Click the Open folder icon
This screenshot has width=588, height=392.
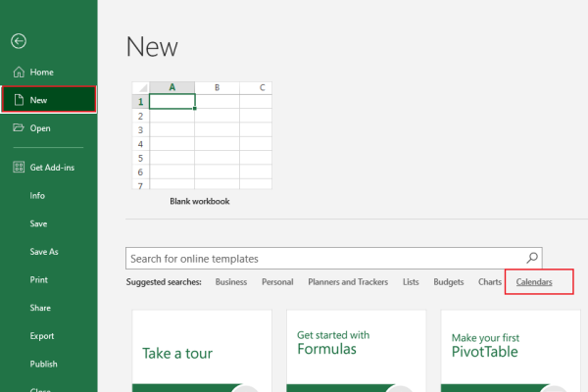18,127
